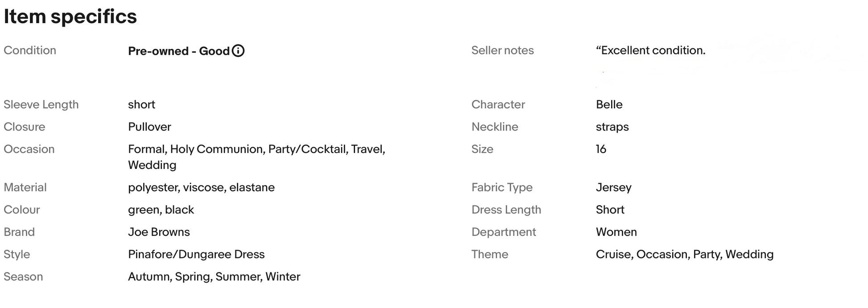
Task: Click the Sleeve Length label
Action: (x=41, y=104)
